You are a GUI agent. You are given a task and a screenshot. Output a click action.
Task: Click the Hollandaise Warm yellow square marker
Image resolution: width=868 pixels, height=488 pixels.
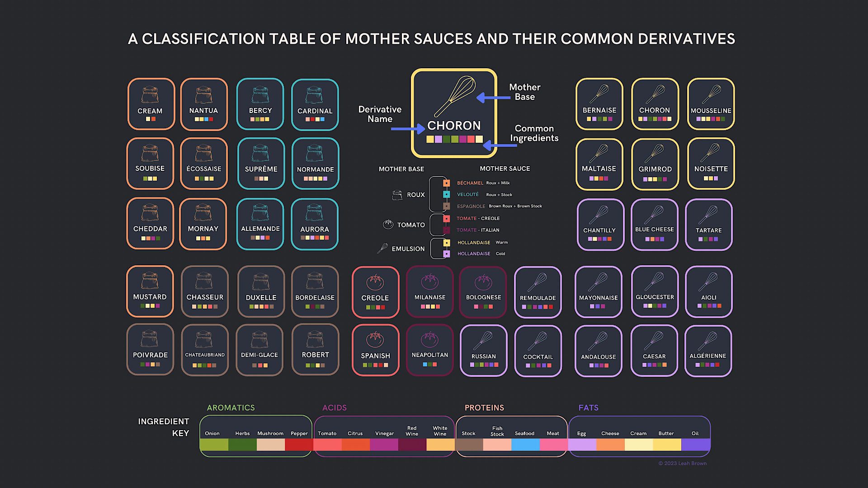tap(446, 243)
